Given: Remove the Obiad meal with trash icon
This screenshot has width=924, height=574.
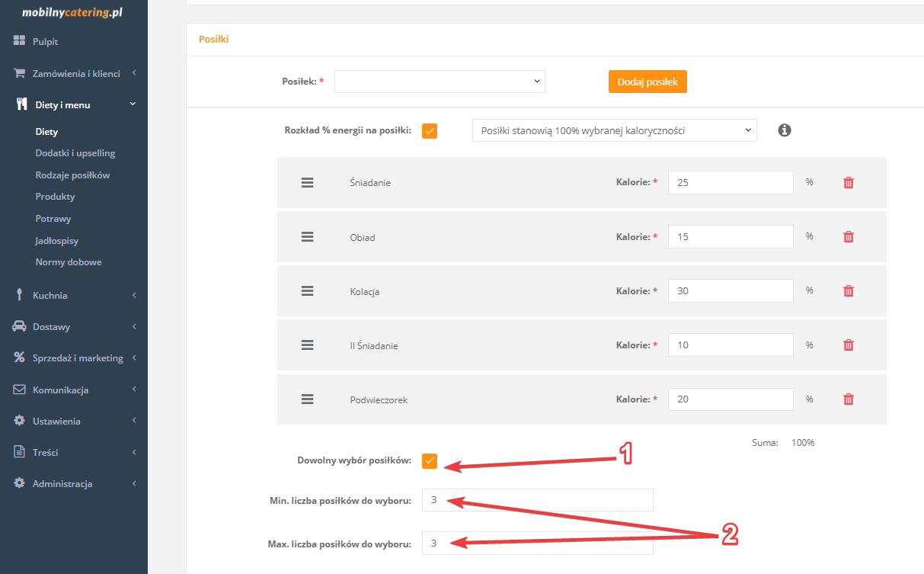Looking at the screenshot, I should 849,237.
